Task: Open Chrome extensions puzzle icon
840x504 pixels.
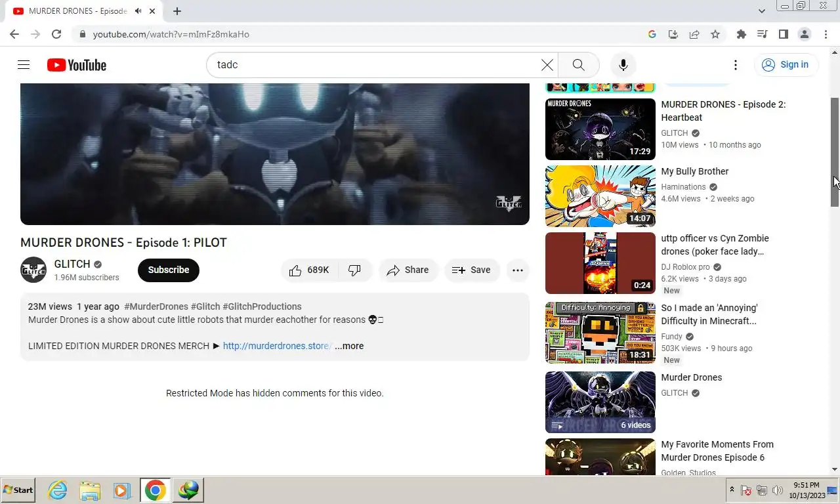Action: click(742, 34)
